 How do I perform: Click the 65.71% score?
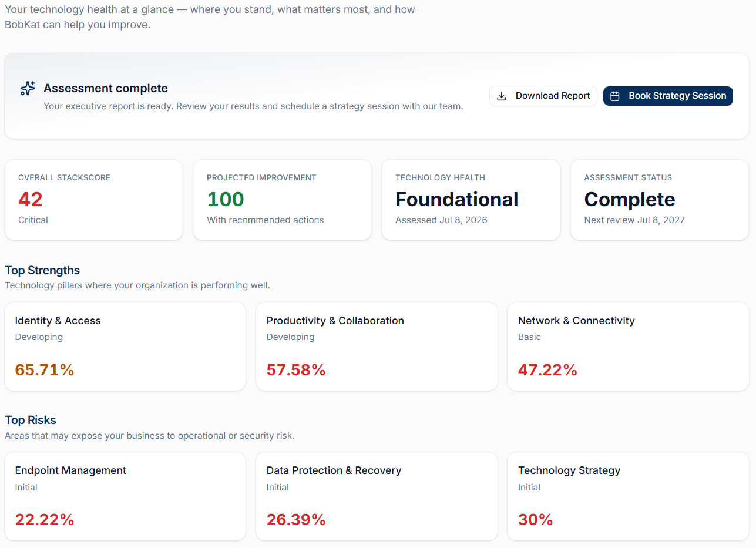tap(45, 370)
